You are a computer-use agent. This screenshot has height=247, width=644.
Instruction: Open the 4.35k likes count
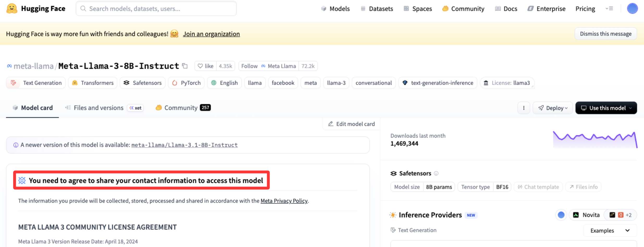(x=225, y=66)
